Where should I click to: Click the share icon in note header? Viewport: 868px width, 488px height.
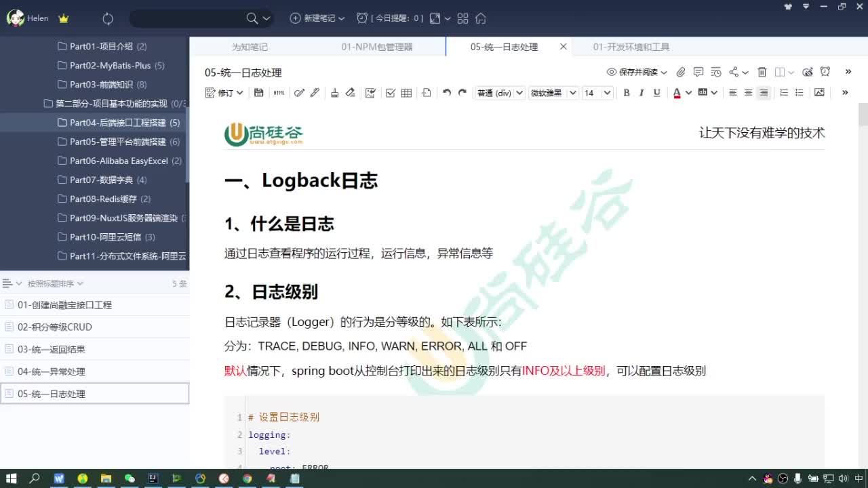pyautogui.click(x=734, y=72)
